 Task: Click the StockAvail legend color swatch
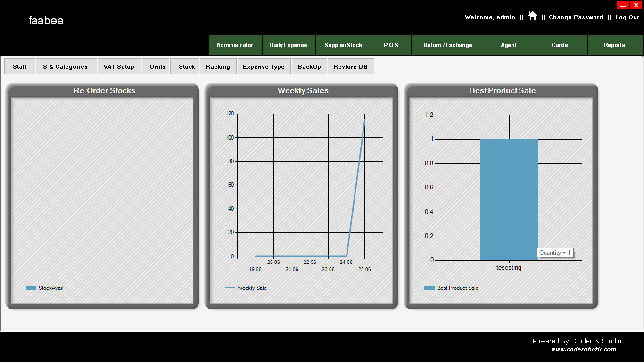pyautogui.click(x=31, y=288)
